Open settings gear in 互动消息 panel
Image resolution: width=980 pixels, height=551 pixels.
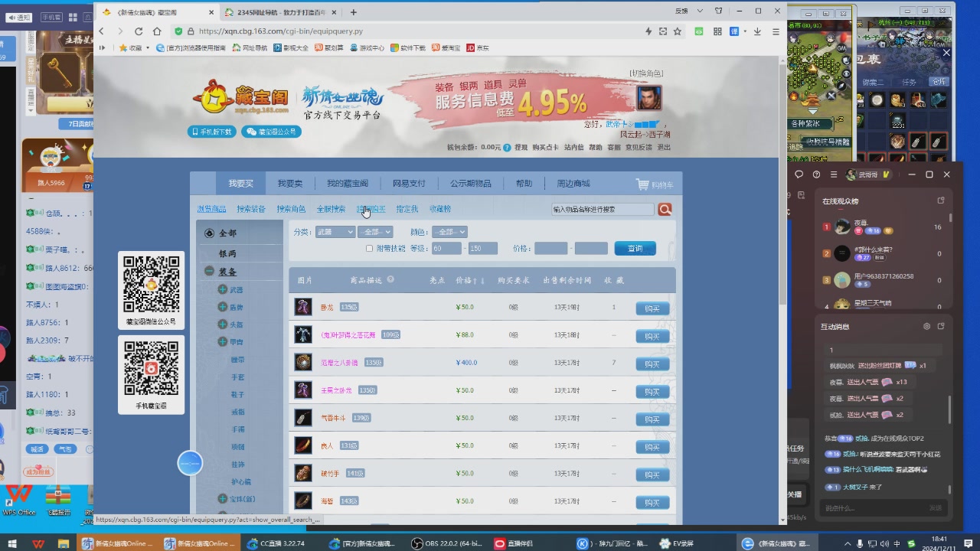coord(926,326)
